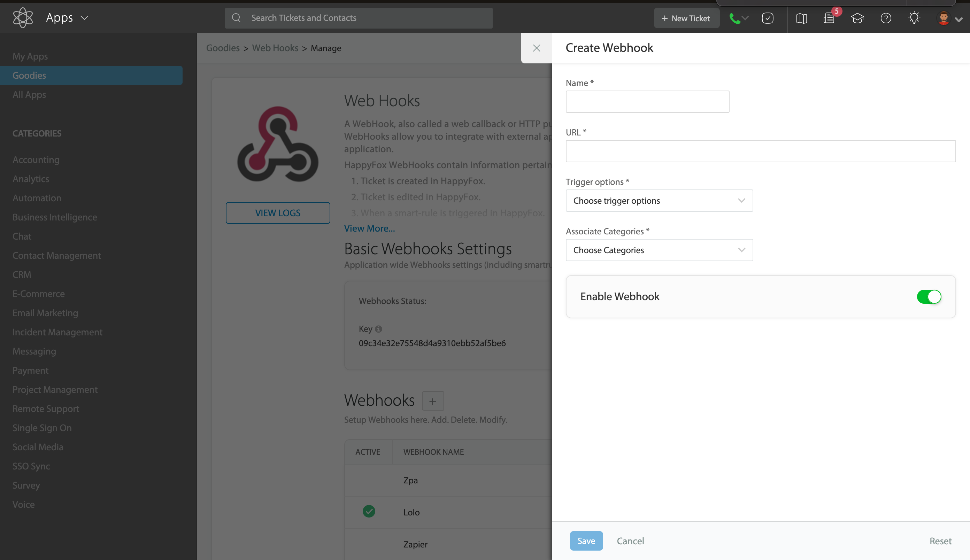The height and width of the screenshot is (560, 970).
Task: Click the active Lolo webhook status icon
Action: pyautogui.click(x=369, y=512)
